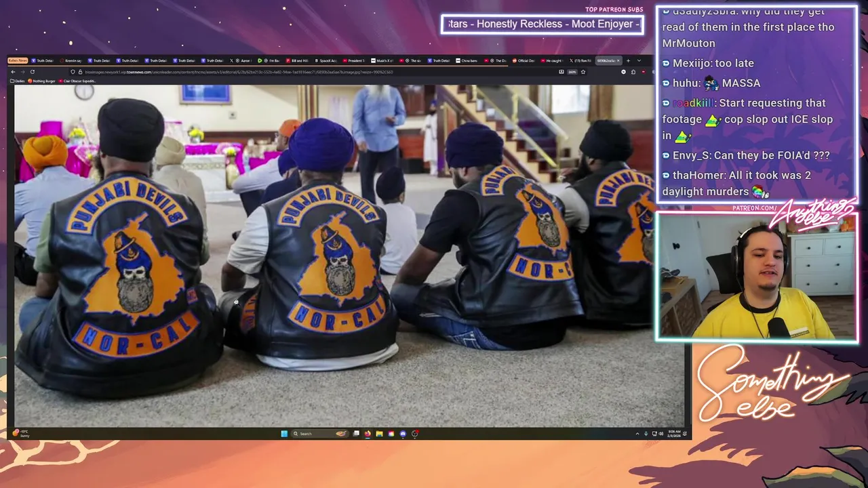Switch to the (11) Ron Fil X tab
The width and height of the screenshot is (868, 488).
coord(581,60)
